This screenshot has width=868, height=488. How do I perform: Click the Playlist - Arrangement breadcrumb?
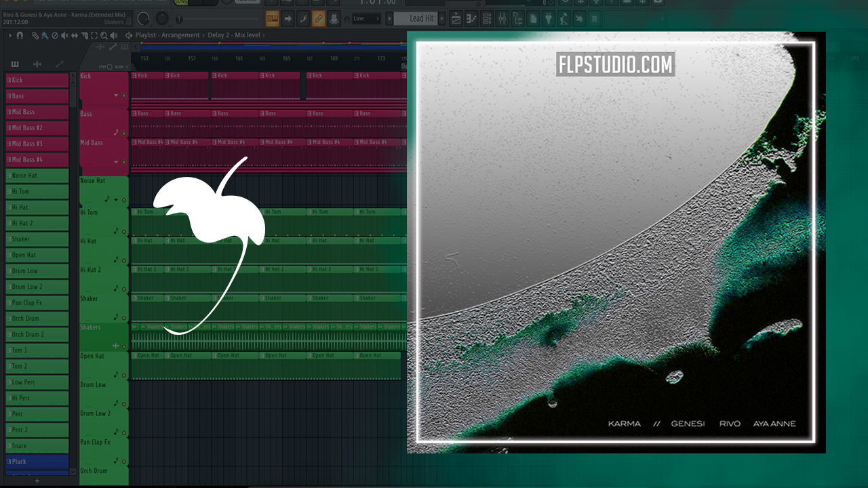167,35
